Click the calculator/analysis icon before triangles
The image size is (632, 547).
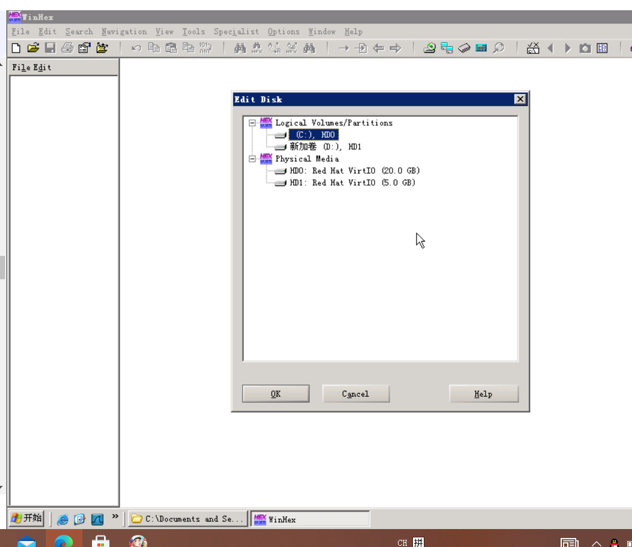coord(533,48)
